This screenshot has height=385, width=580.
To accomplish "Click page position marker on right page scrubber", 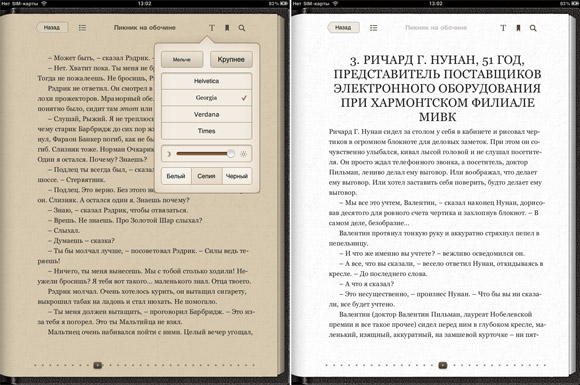I will click(x=443, y=365).
